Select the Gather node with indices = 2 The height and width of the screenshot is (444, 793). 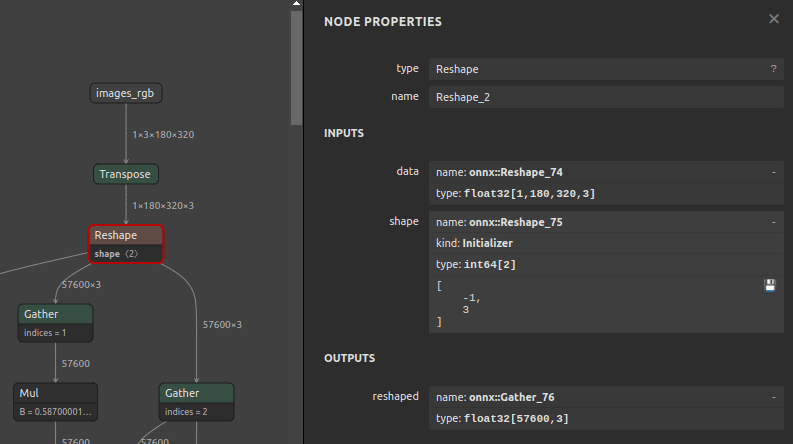[x=196, y=393]
